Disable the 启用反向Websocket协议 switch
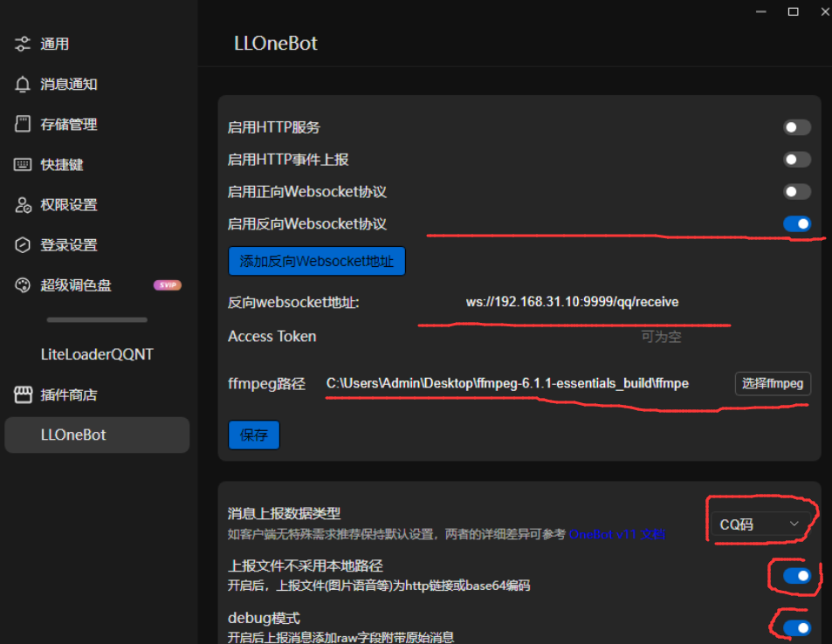 [x=797, y=223]
